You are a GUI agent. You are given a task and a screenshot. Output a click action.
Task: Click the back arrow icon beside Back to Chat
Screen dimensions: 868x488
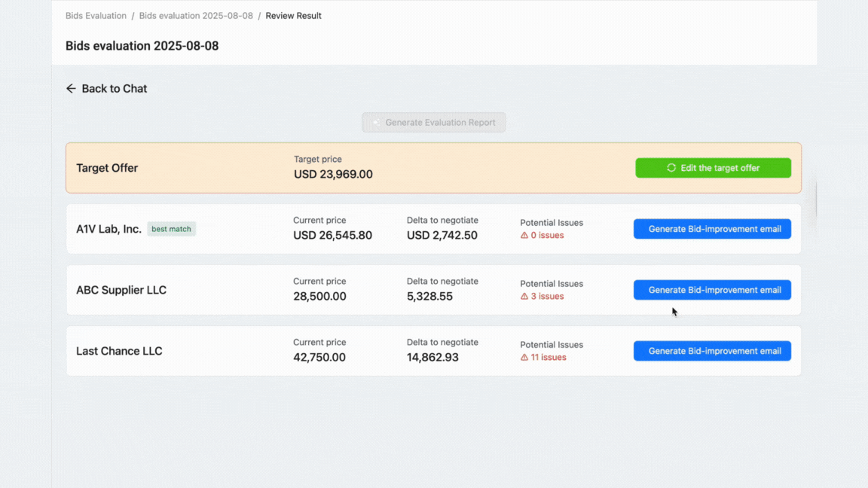click(71, 89)
